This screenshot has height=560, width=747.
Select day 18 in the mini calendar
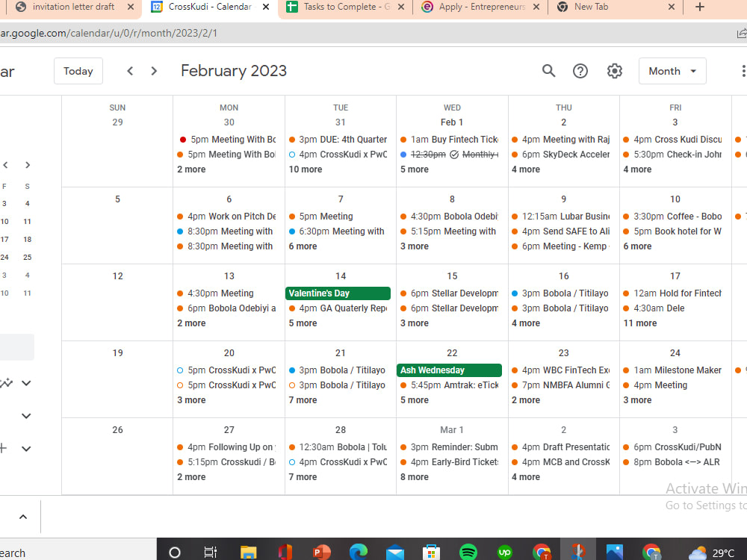[27, 240]
